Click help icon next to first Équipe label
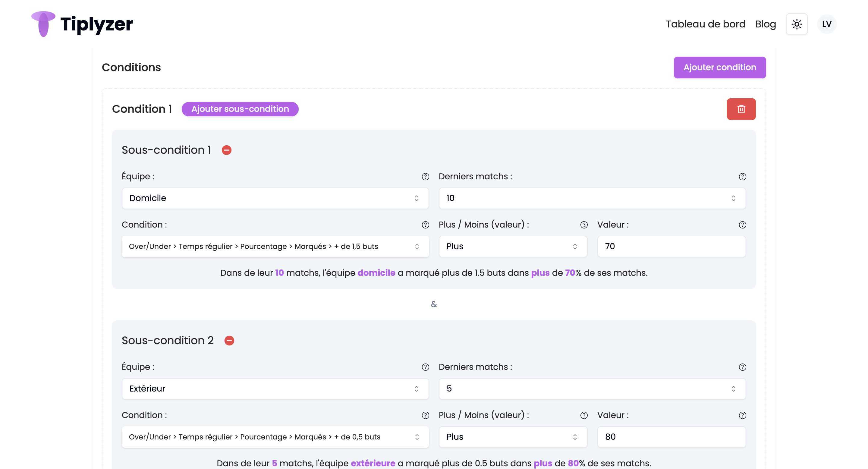Image resolution: width=868 pixels, height=469 pixels. point(425,177)
